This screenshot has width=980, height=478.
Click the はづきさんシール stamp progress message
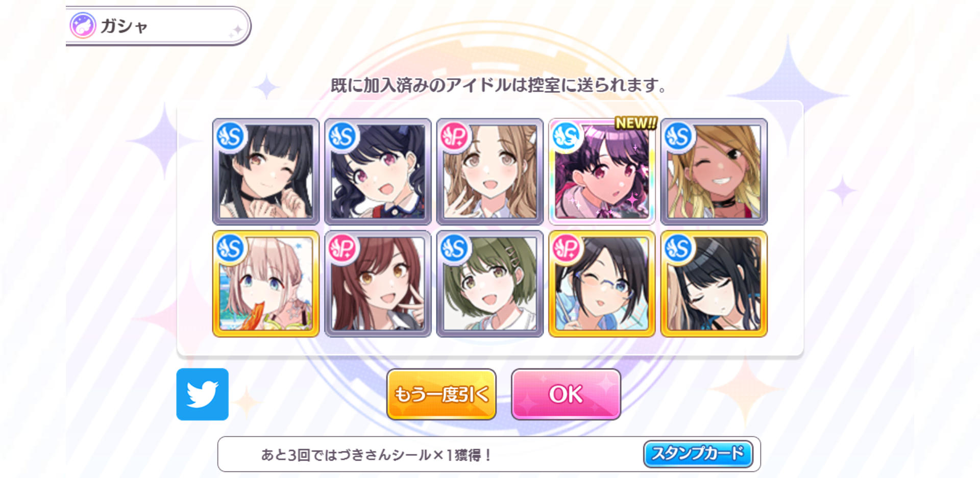(x=376, y=455)
